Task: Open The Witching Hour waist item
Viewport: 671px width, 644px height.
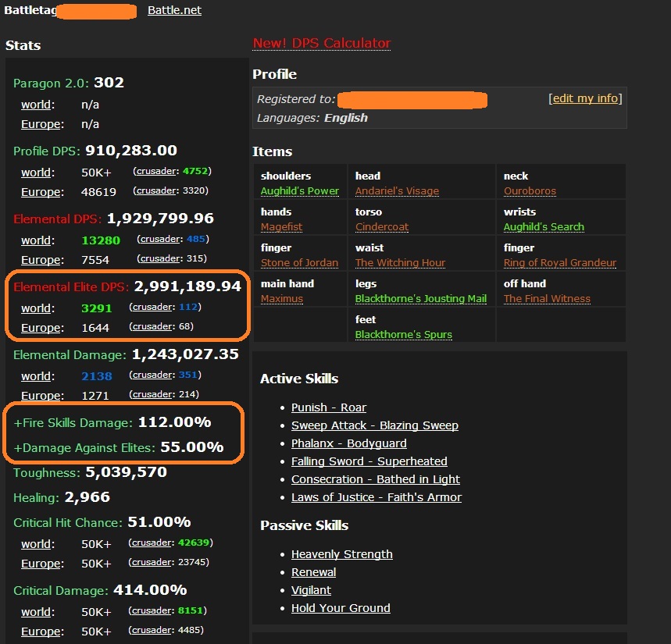Action: [x=400, y=262]
